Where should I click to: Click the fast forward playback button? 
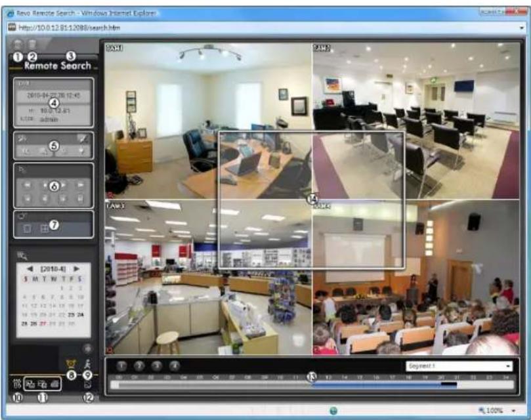click(x=81, y=185)
